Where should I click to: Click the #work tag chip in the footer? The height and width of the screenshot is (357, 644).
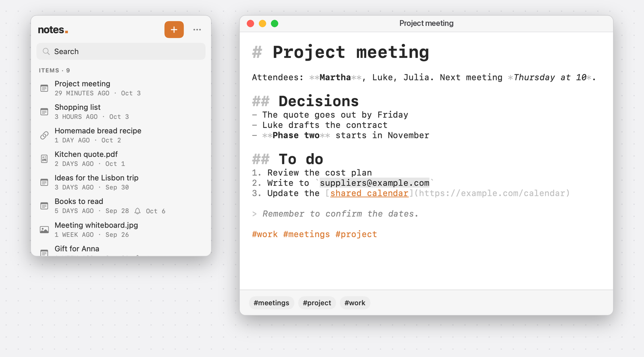355,303
